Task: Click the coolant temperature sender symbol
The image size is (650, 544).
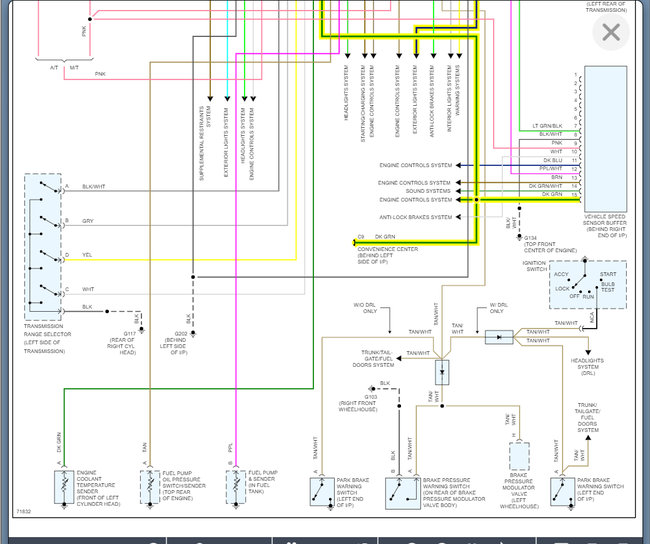Action: pos(64,487)
